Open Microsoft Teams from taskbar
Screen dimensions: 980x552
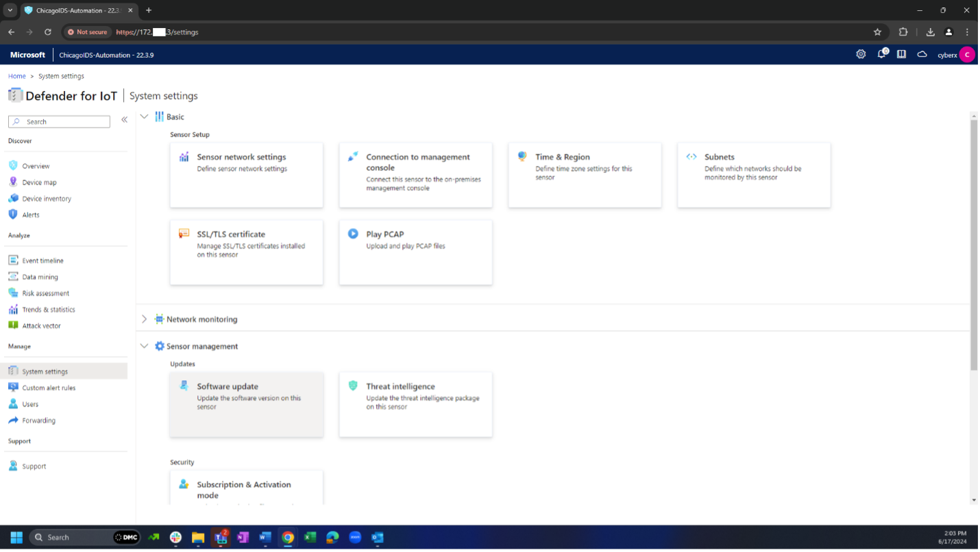[x=221, y=538]
